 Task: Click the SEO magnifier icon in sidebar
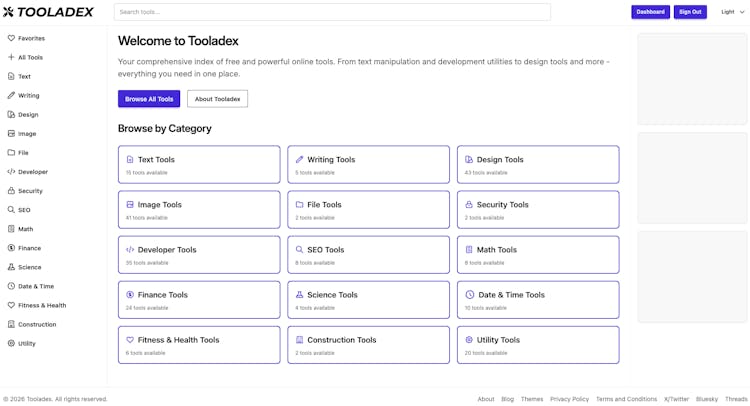click(11, 210)
